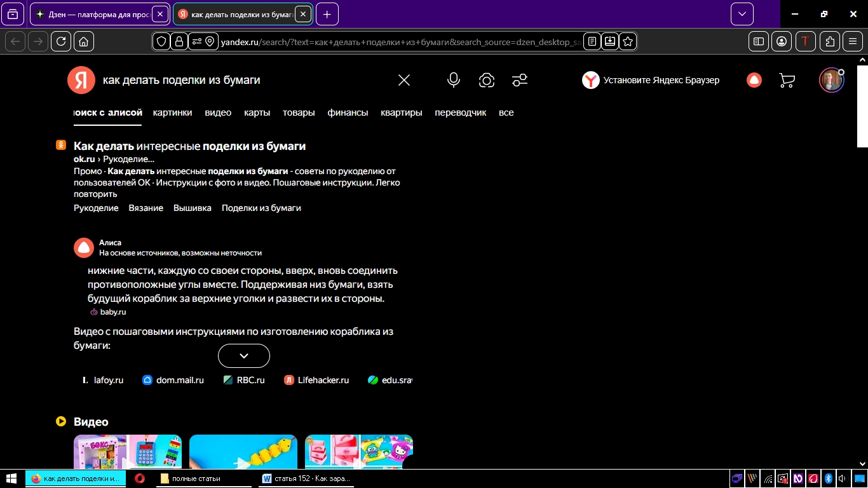868x488 pixels.
Task: Switch to the картинки search tab
Action: [172, 112]
